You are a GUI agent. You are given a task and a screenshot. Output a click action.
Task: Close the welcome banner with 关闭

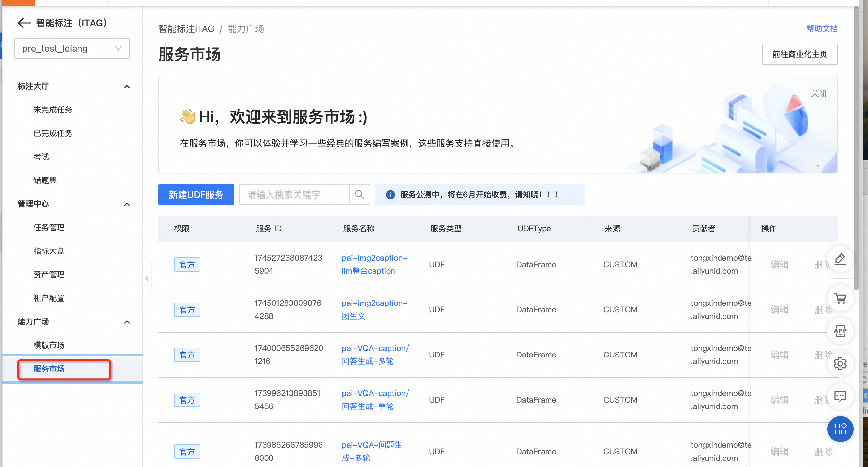pos(819,94)
